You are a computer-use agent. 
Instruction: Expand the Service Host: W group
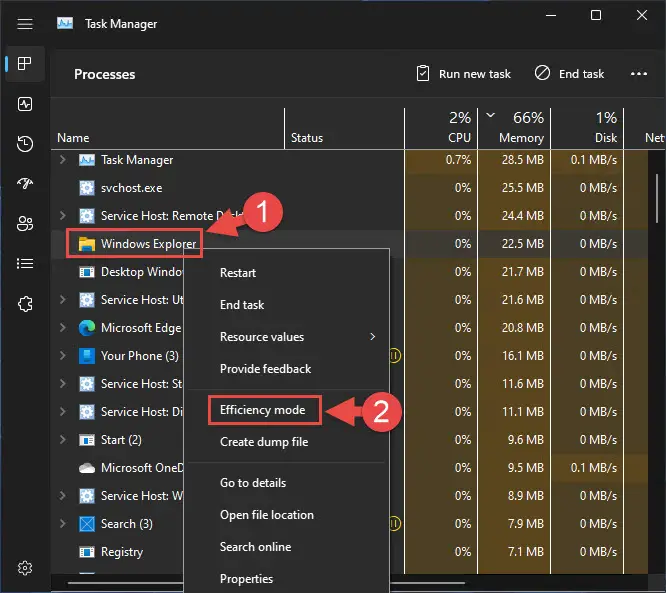pyautogui.click(x=63, y=495)
